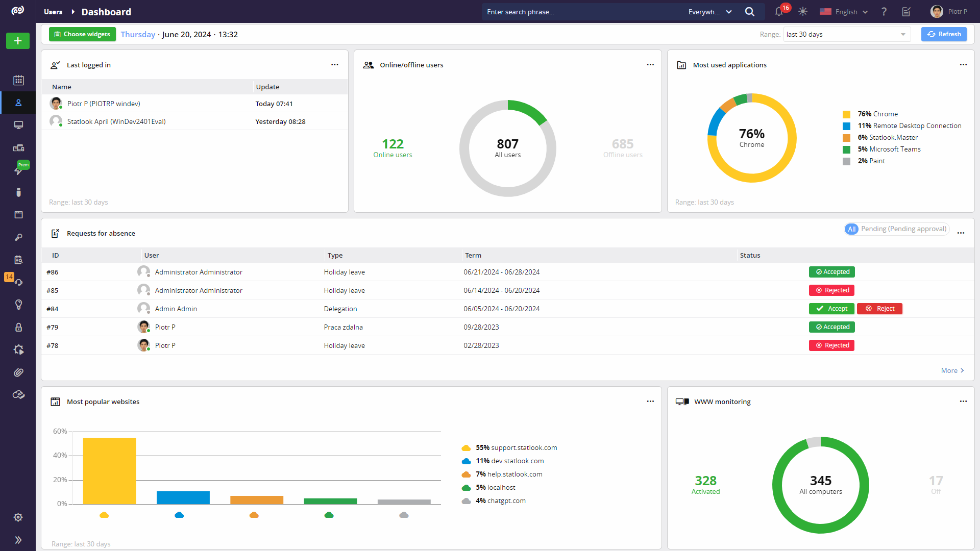The width and height of the screenshot is (980, 551).
Task: Open the key licenses icon in sidebar
Action: click(18, 237)
